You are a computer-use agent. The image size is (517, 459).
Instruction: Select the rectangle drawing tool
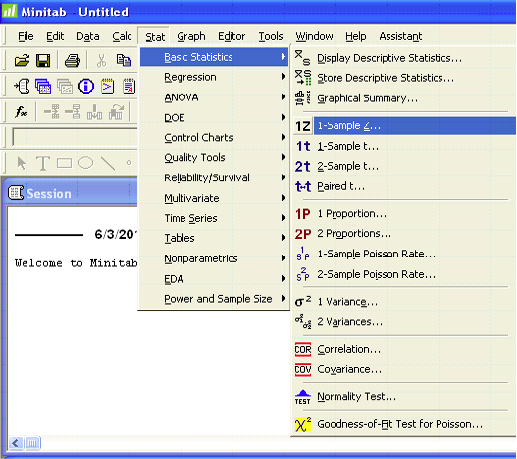[64, 163]
